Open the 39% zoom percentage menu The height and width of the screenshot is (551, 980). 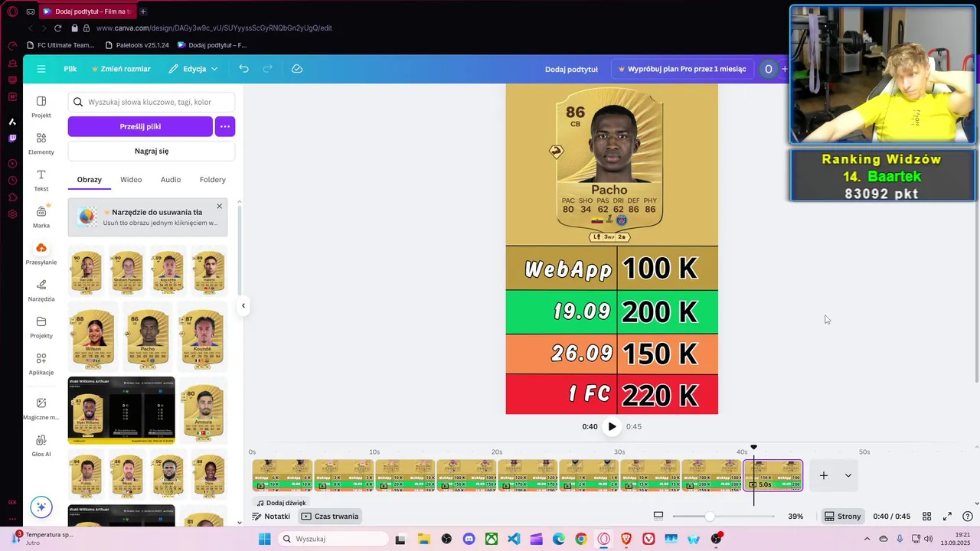coord(795,517)
